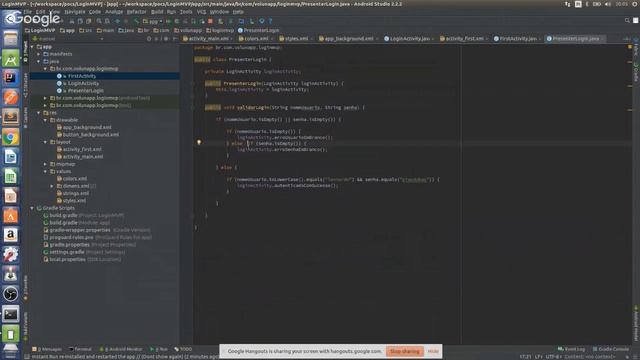
Task: Collapse the Gradle Scripts node
Action: click(32, 208)
